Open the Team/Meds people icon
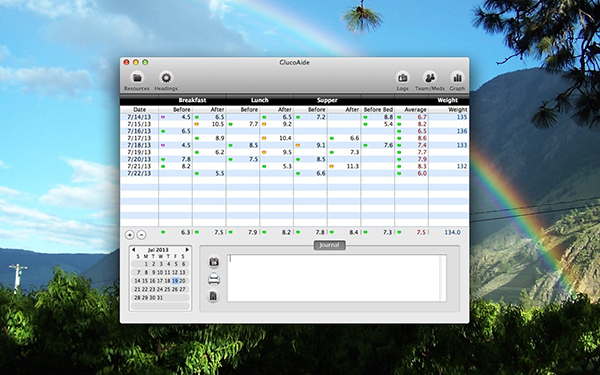This screenshot has height=375, width=600. point(430,78)
